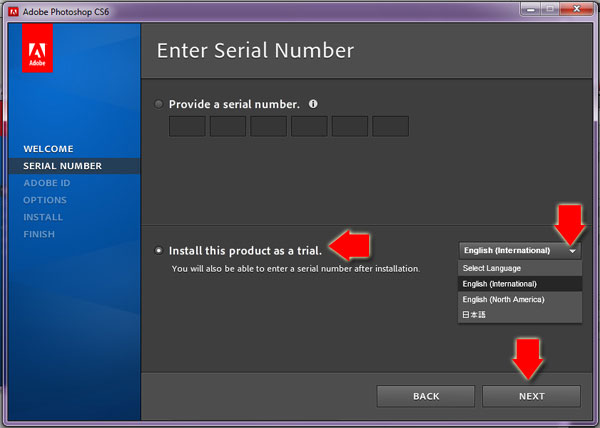Go to the WELCOME step in the sidebar
This screenshot has height=428, width=600.
coord(48,149)
